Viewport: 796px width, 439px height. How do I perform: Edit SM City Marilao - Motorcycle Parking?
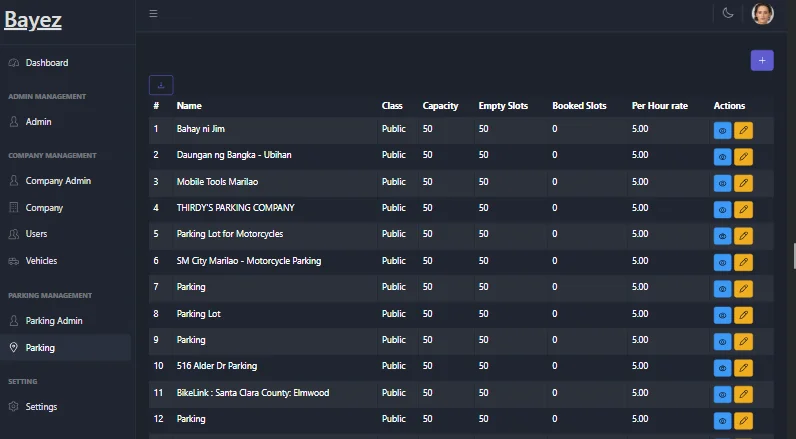pos(743,262)
